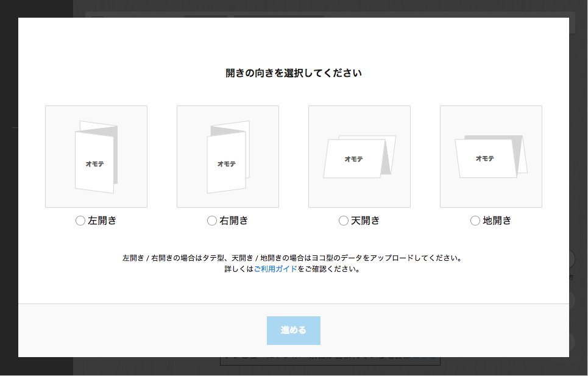Click the right-opening (右開き) booklet illustration
Screen dimensions: 588x376
click(228, 157)
